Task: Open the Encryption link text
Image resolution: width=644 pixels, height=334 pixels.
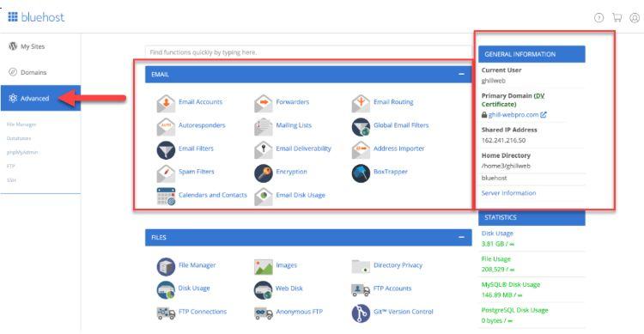Action: click(291, 172)
